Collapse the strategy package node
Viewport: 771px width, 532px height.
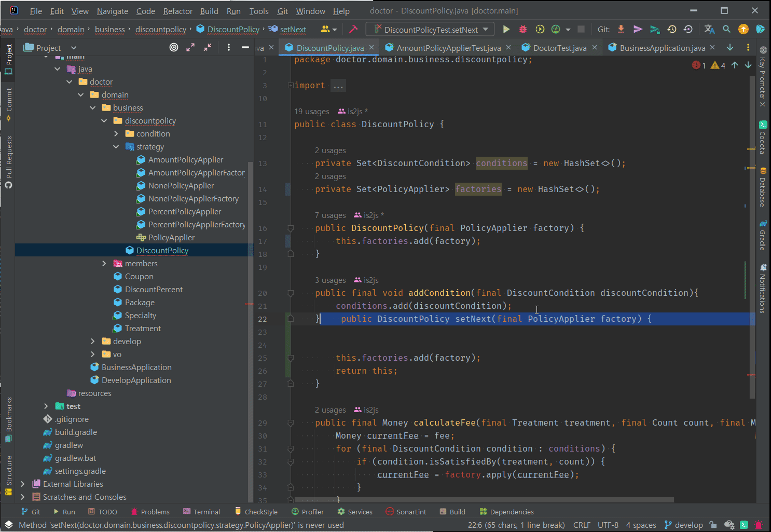[116, 147]
